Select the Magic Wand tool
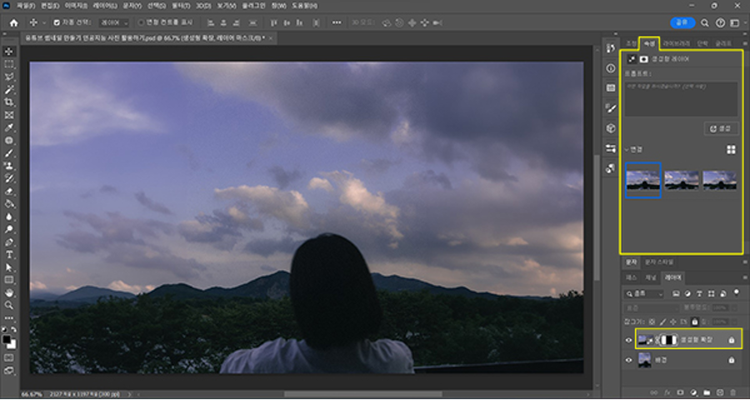 click(x=9, y=89)
